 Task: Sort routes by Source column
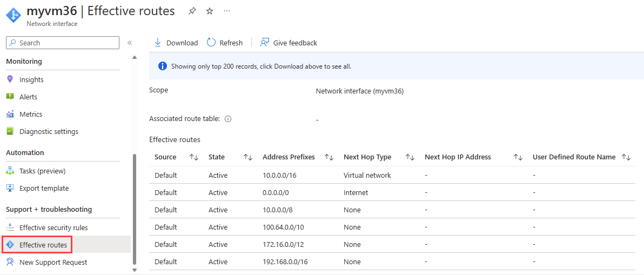194,157
